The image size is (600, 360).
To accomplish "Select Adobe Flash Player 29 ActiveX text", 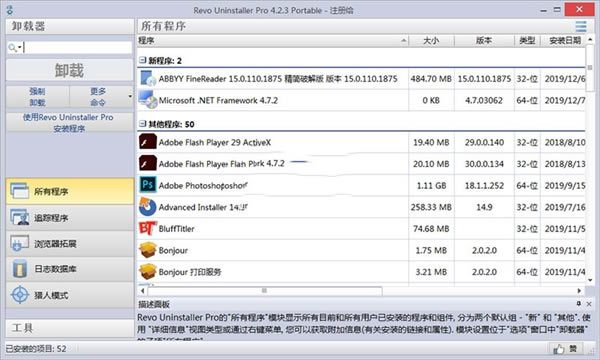I will coord(215,142).
